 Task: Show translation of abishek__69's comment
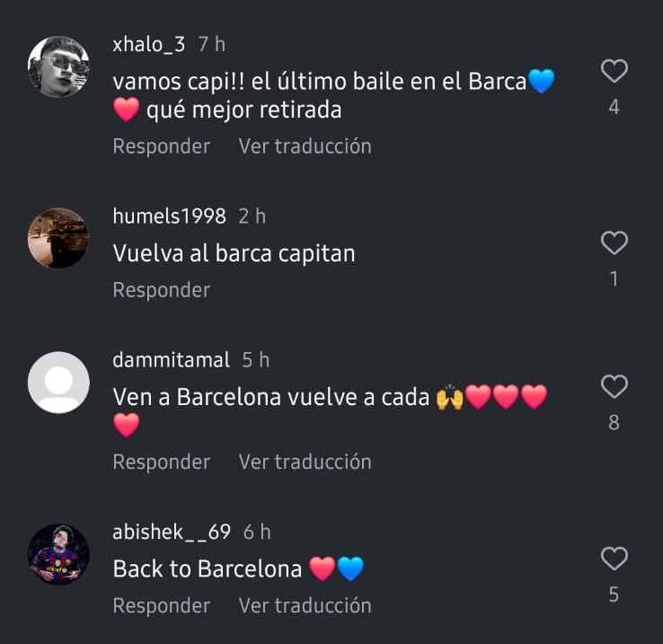click(305, 606)
